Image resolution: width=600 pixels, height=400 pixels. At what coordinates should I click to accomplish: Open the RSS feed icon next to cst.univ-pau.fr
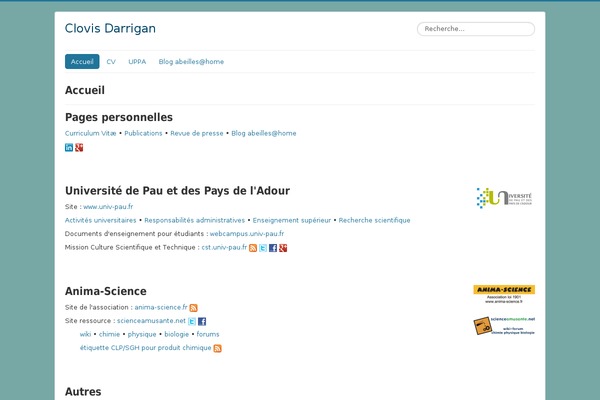(x=253, y=248)
